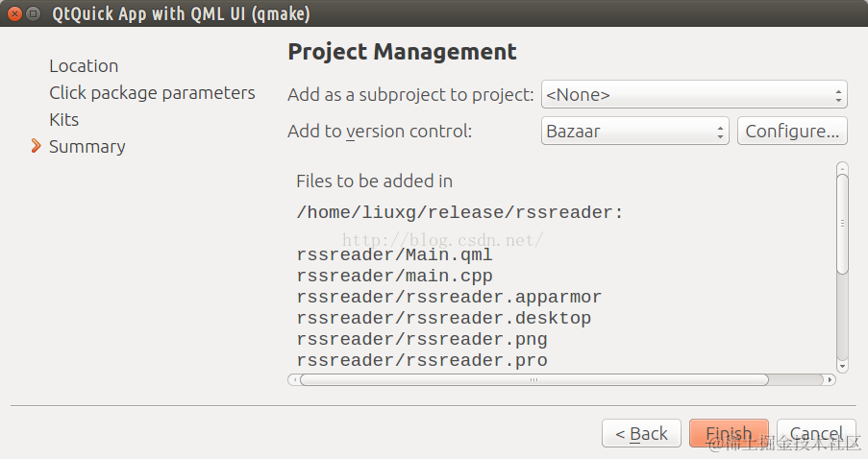Select the Location wizard step

coord(84,66)
